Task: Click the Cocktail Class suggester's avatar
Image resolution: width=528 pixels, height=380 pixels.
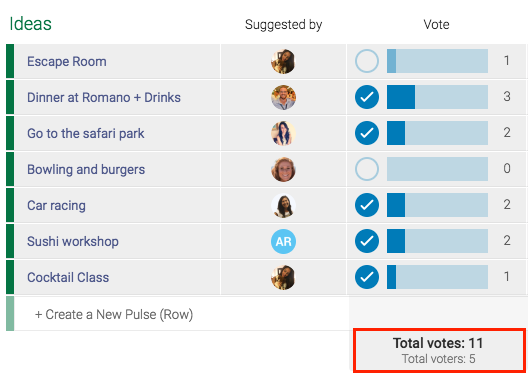Action: (x=283, y=278)
